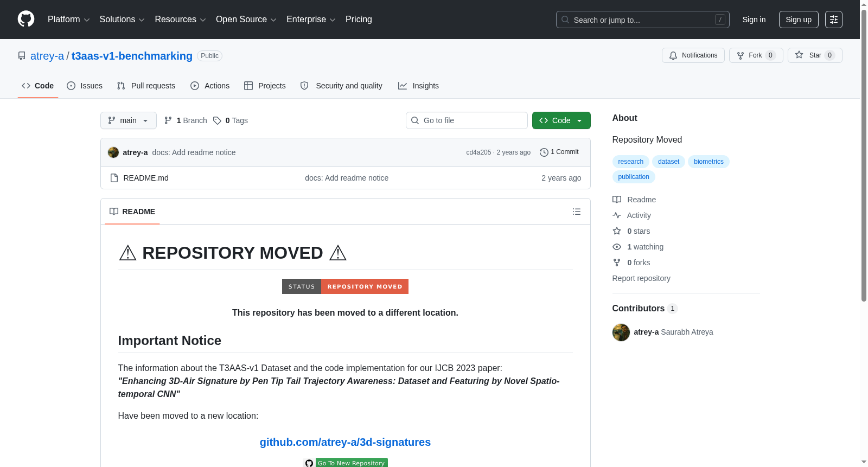
Task: Switch to the Projects tab
Action: click(265, 86)
